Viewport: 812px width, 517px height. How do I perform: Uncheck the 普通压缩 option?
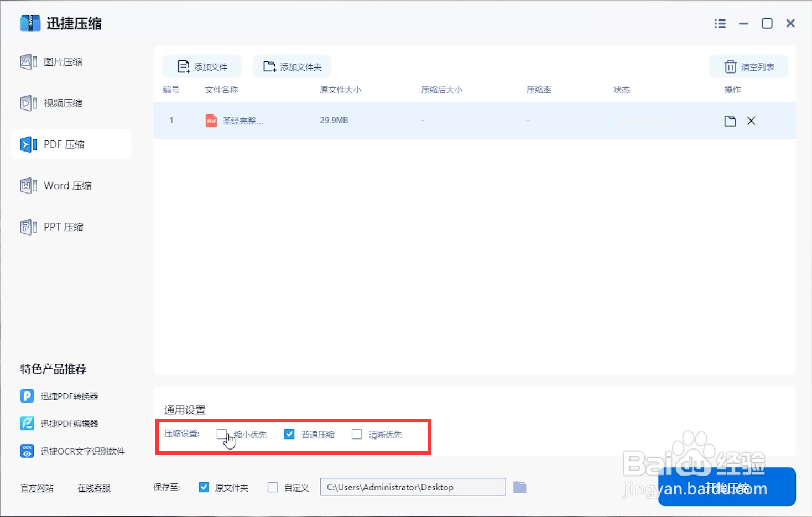(x=289, y=434)
